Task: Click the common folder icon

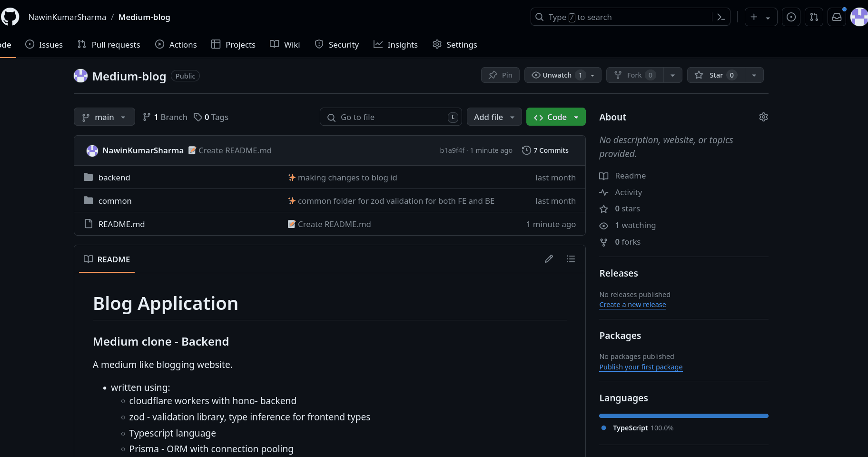Action: 88,200
